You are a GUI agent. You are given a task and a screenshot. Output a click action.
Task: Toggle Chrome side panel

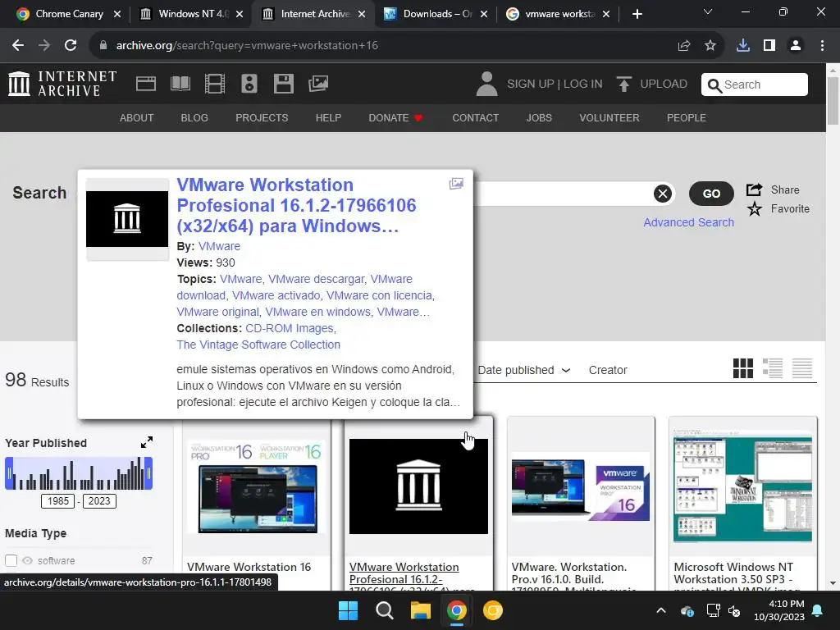(x=769, y=46)
